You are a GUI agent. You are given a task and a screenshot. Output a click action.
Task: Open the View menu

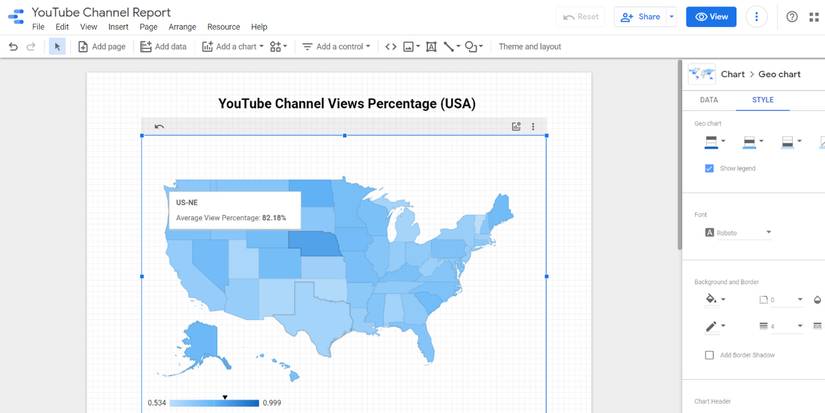click(88, 27)
